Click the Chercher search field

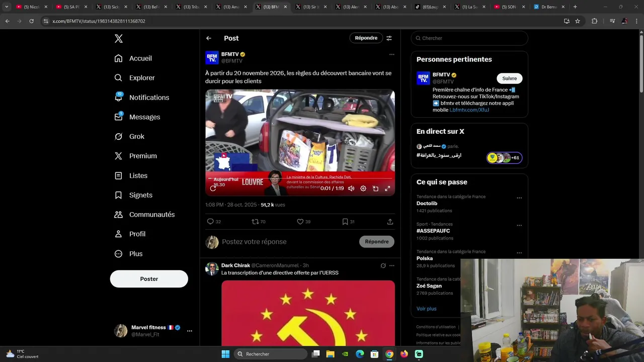point(469,38)
